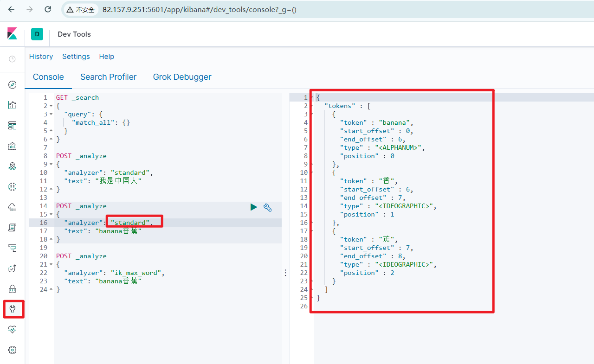Click "standard" value on editor line 16
The height and width of the screenshot is (364, 594).
click(x=130, y=223)
